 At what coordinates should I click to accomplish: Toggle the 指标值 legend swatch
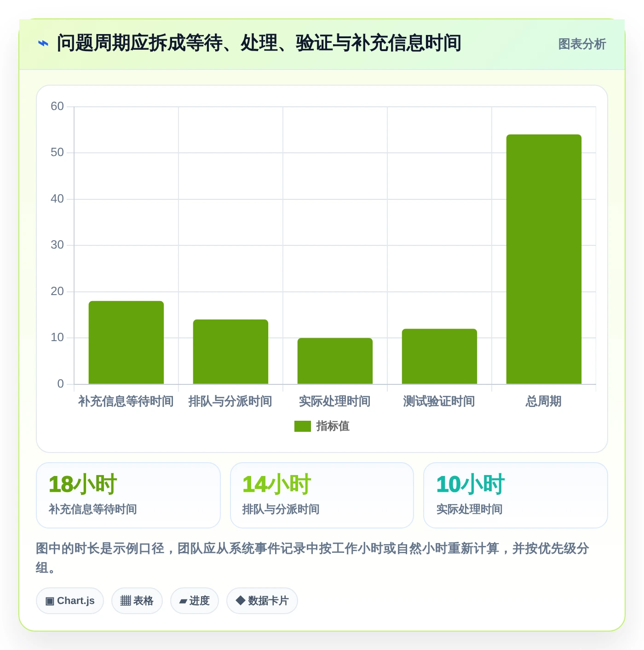pos(303,426)
